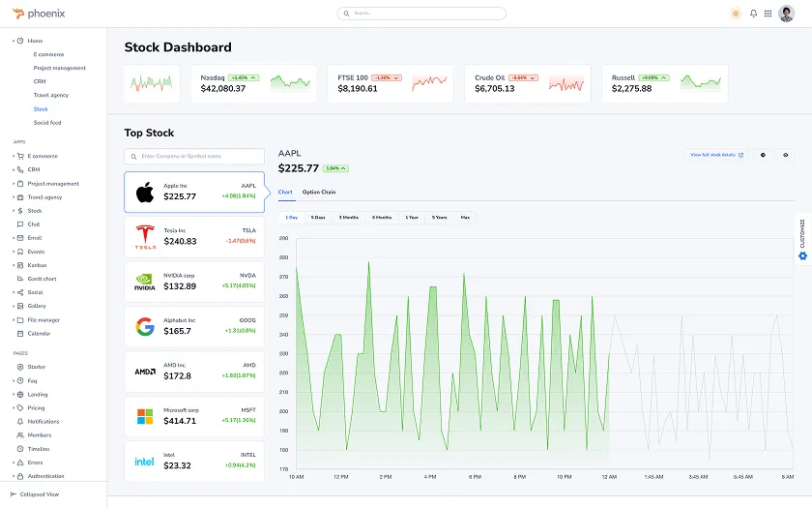Viewport: 812px width, 508px height.
Task: Click the bookmark icon beside Events
Action: click(x=20, y=252)
